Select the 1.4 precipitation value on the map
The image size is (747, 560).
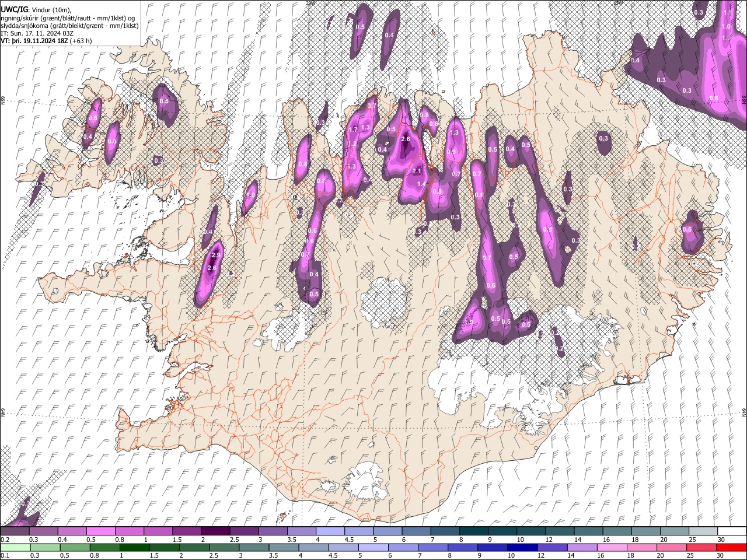pos(421,184)
